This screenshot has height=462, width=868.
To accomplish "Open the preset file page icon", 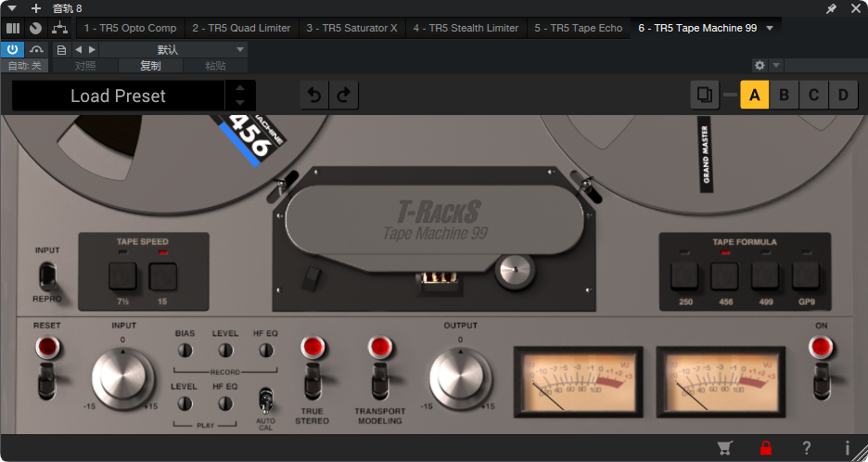I will click(x=61, y=50).
